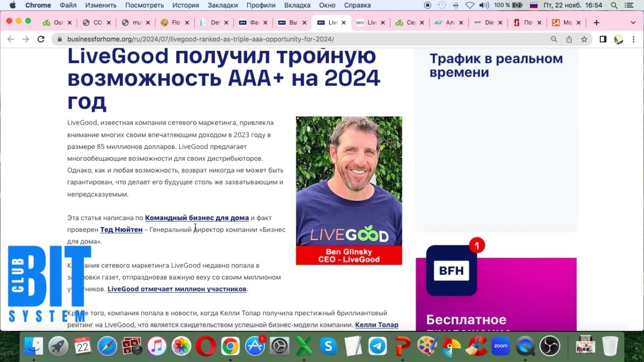
Task: Click the Ben Glinsky LiveGood photo
Action: [349, 191]
